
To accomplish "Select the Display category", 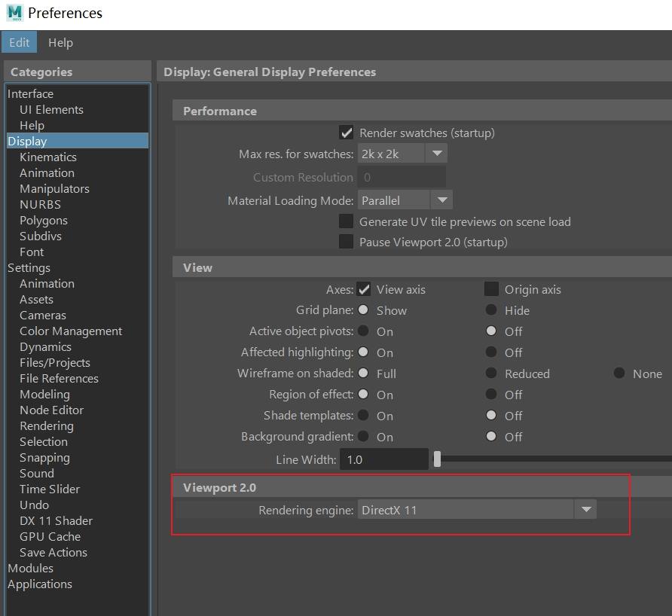I will tap(78, 141).
